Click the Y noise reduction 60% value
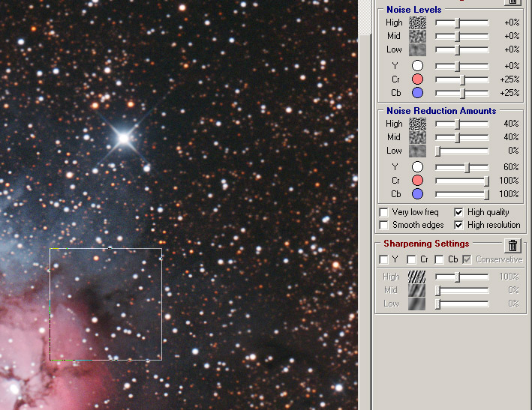 [x=511, y=167]
